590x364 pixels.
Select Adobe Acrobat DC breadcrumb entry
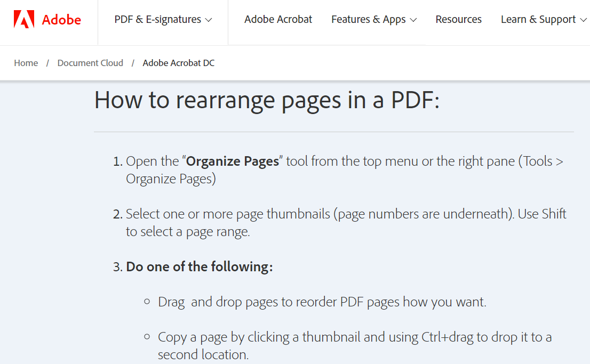[x=178, y=63]
